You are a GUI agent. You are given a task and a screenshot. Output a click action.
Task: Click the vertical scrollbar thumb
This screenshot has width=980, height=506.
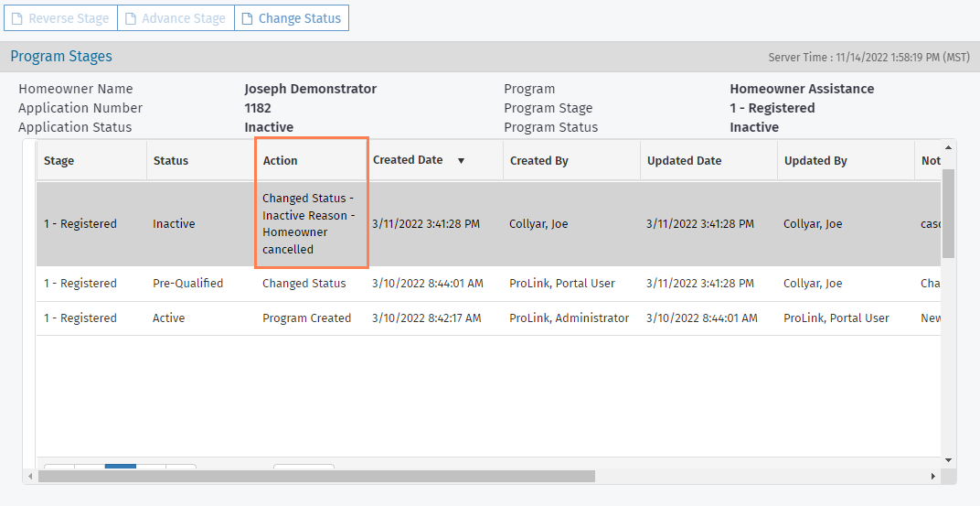(x=948, y=212)
